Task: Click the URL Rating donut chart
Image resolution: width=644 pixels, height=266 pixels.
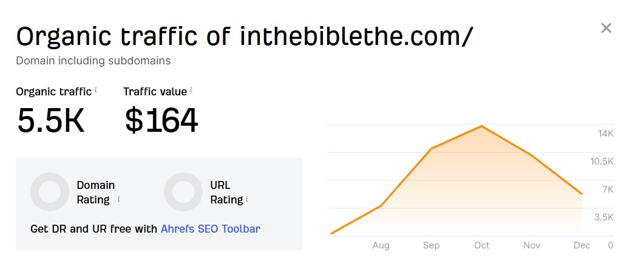Action: (x=183, y=192)
